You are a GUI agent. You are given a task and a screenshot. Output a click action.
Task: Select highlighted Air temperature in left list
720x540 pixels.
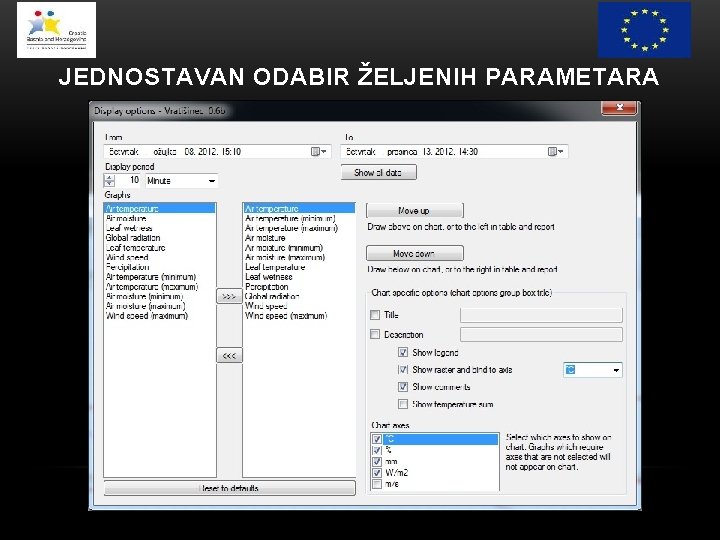click(x=159, y=208)
